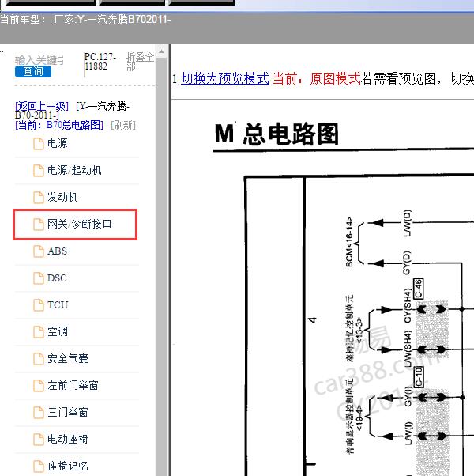Click the 刷新 refresh link
474x476 pixels.
click(x=123, y=125)
